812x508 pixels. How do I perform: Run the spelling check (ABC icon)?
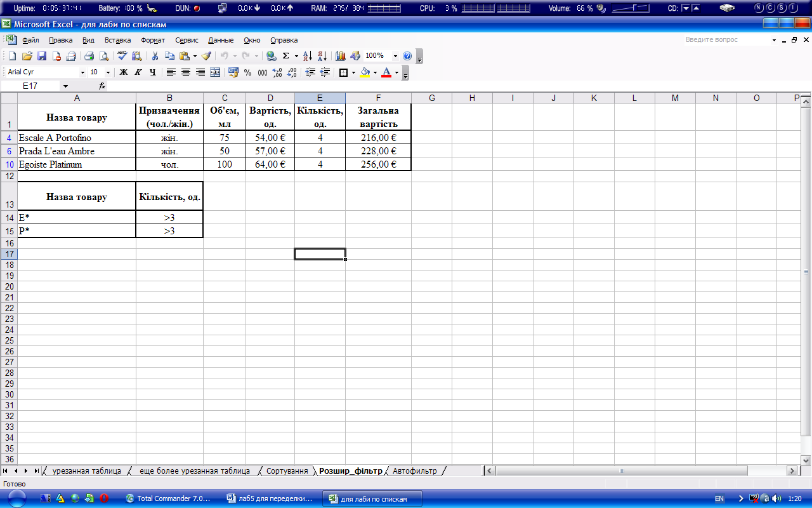[122, 56]
